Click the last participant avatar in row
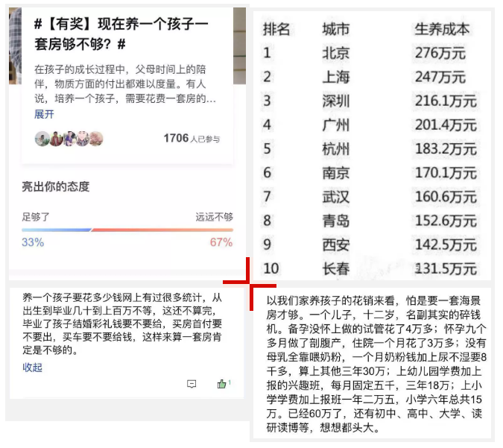Viewport: 503px width, 448px height. point(95,139)
